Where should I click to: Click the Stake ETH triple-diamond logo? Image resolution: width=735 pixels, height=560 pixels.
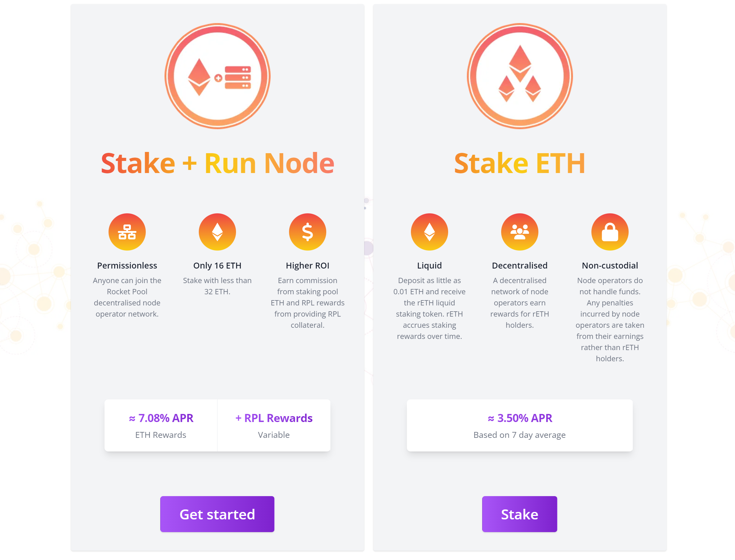(519, 76)
